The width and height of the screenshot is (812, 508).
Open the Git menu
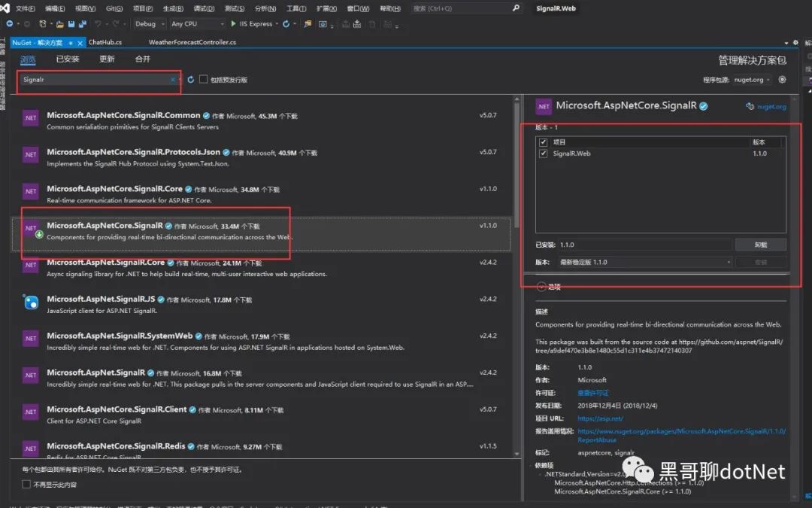114,8
